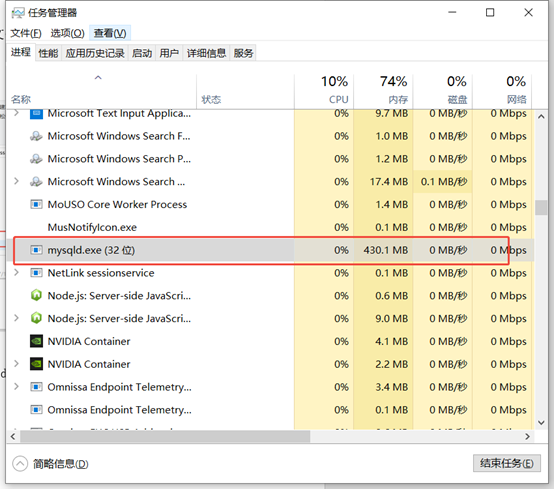
Task: Click the mysqld.exe process icon
Action: pyautogui.click(x=36, y=250)
